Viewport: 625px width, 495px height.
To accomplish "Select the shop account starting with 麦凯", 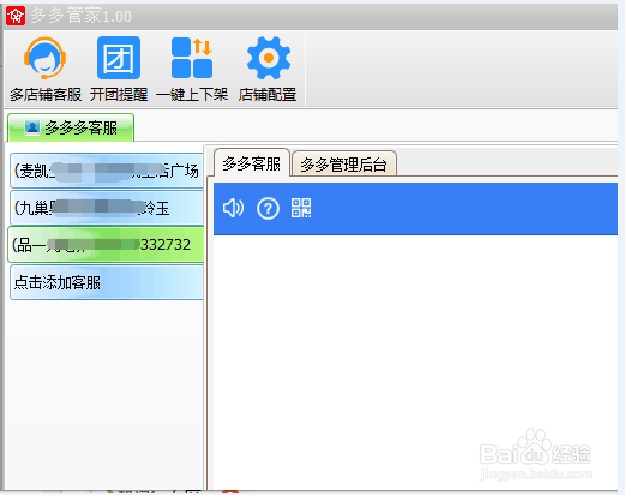I will (x=107, y=171).
